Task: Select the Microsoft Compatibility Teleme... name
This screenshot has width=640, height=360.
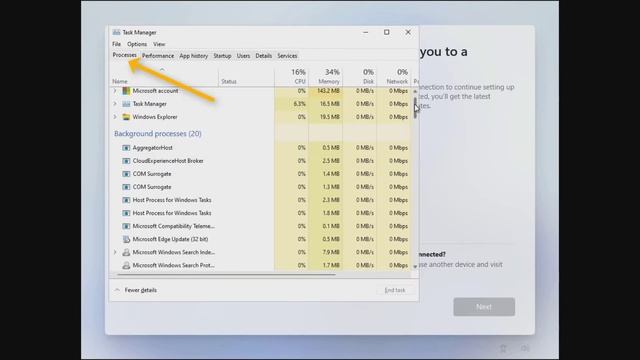Action: (x=173, y=226)
